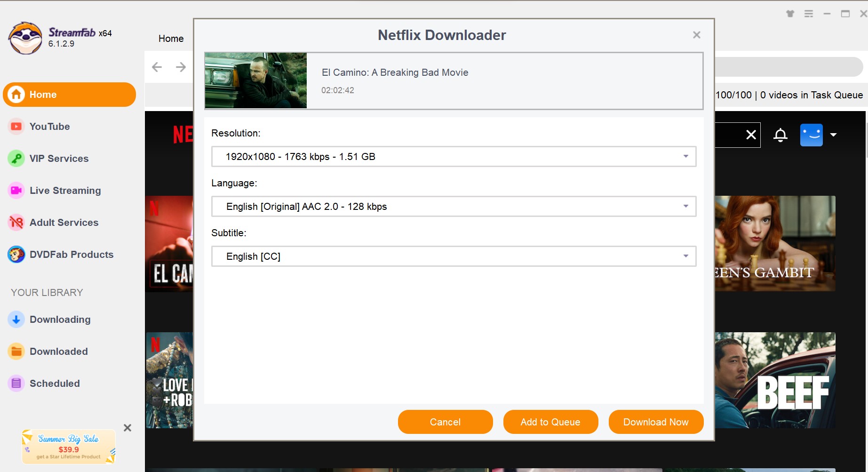This screenshot has width=868, height=472.
Task: Select the Home tab at top
Action: [171, 39]
